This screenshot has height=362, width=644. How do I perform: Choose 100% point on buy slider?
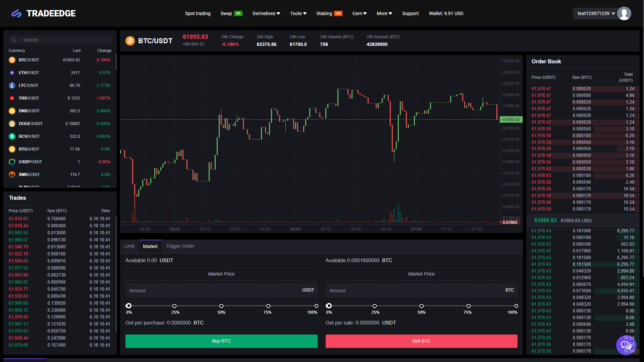tap(316, 306)
